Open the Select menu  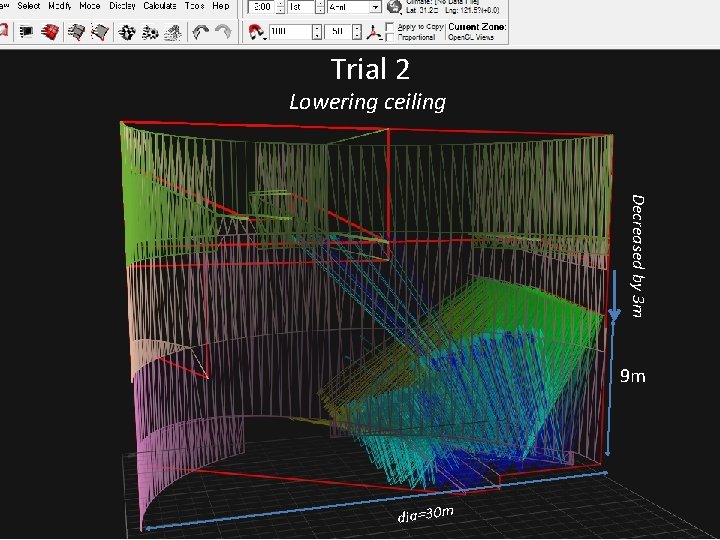(28, 6)
